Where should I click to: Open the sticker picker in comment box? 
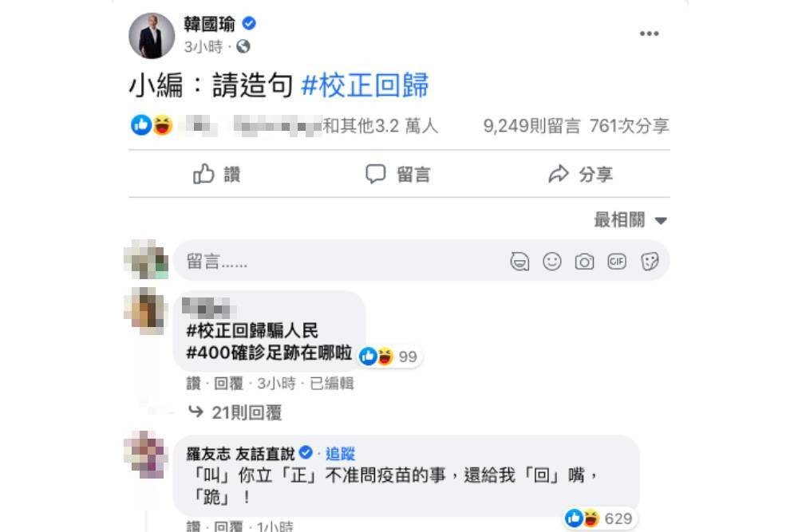coord(650,262)
